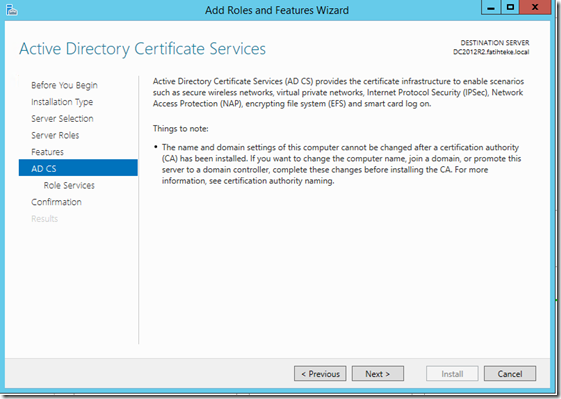Viewport: 561px width, 399px height.
Task: Click the Active Directory Certificate Services heading
Action: pos(142,49)
